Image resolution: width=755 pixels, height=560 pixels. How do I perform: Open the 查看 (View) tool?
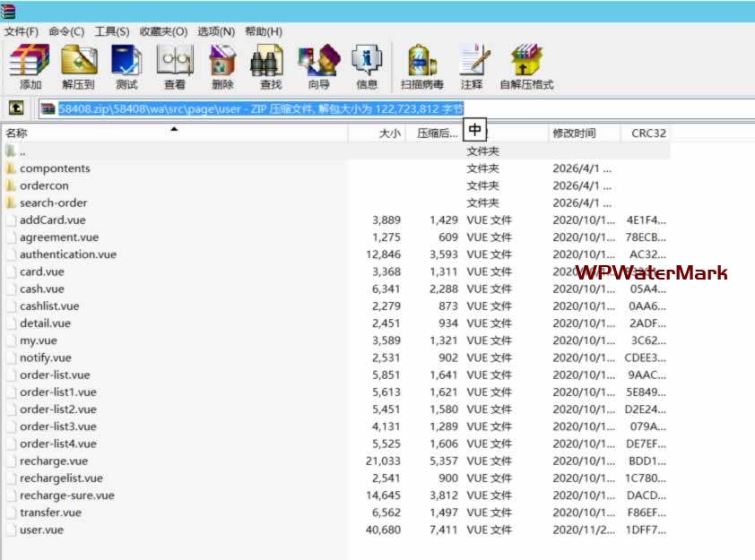175,66
